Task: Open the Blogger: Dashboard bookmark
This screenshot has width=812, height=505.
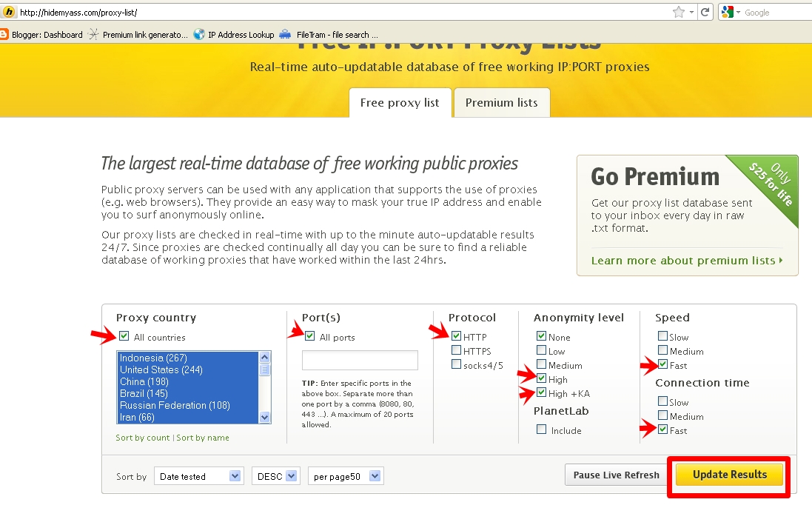Action: coord(41,35)
